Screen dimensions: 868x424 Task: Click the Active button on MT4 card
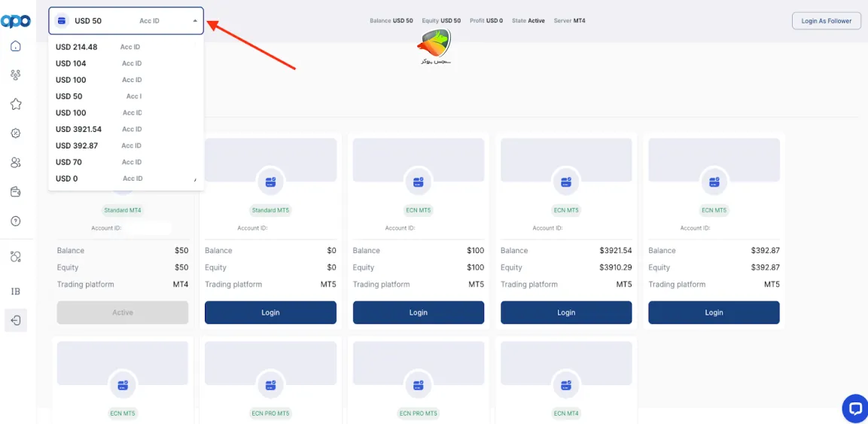(123, 313)
